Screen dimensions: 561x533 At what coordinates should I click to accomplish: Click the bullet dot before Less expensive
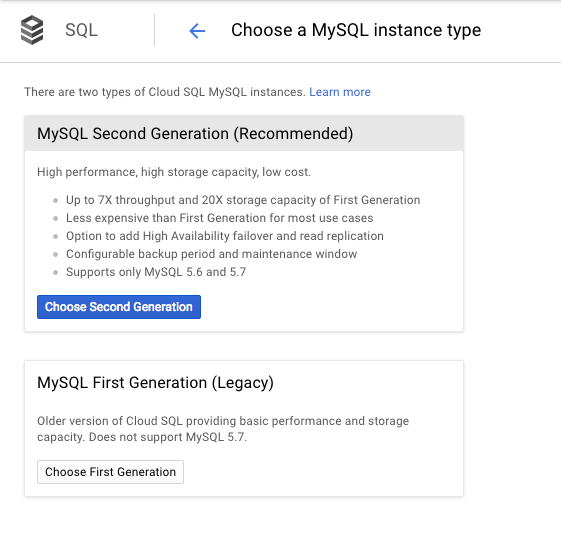point(55,218)
